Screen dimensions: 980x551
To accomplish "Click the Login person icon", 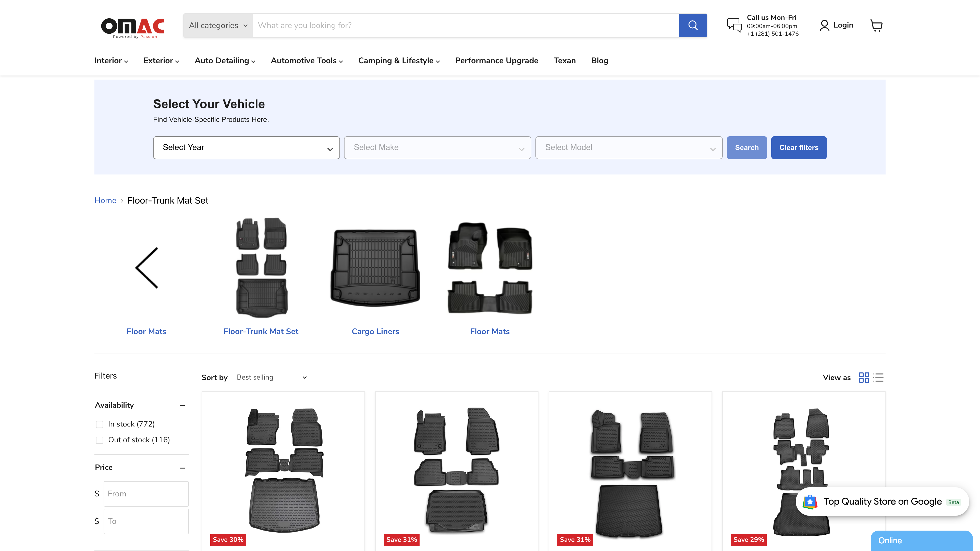I will click(x=824, y=25).
